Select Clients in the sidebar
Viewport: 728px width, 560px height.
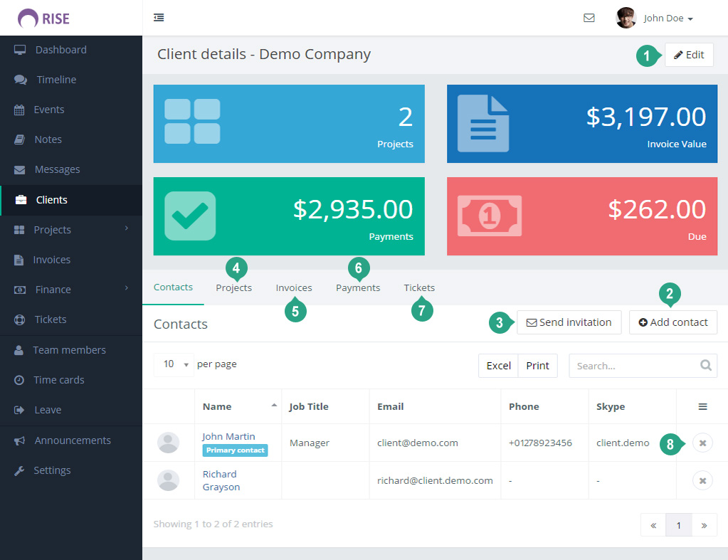coord(71,200)
